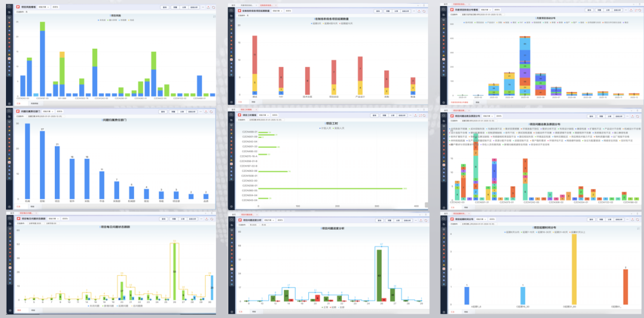Viewport: 644px width, 318px height.
Task: Open 初始方案 dropdown in 项目问题进度分析
Action: click(x=270, y=221)
